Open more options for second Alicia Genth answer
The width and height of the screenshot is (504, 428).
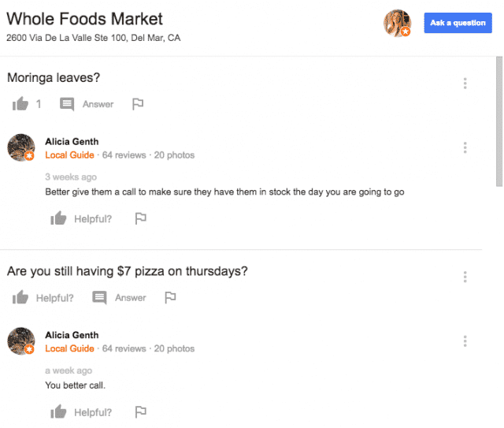pyautogui.click(x=465, y=341)
